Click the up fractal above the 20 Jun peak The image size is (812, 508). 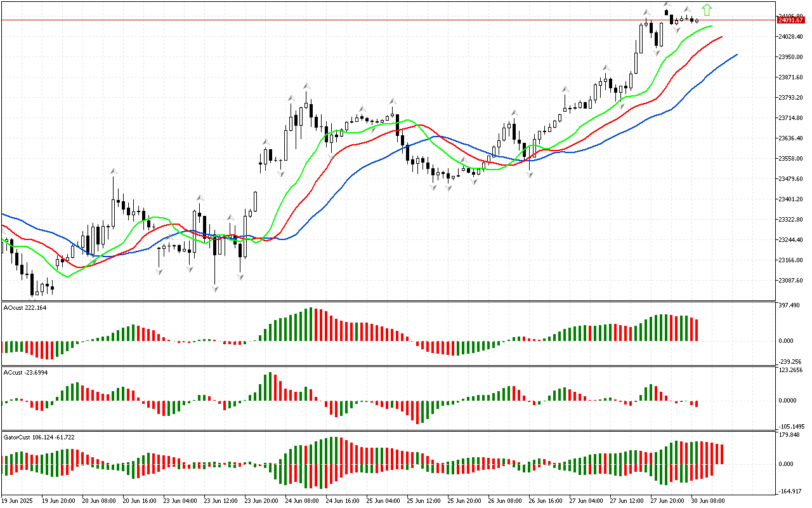(114, 171)
